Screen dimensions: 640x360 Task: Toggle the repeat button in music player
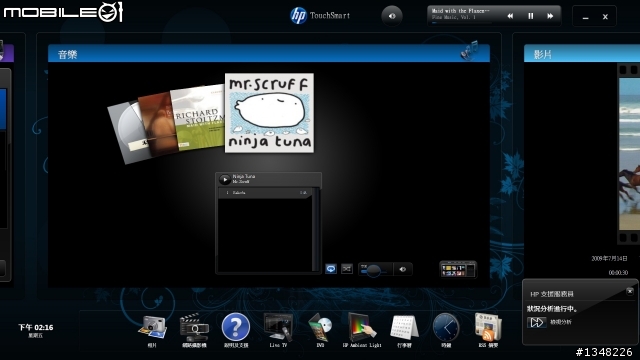(x=331, y=269)
